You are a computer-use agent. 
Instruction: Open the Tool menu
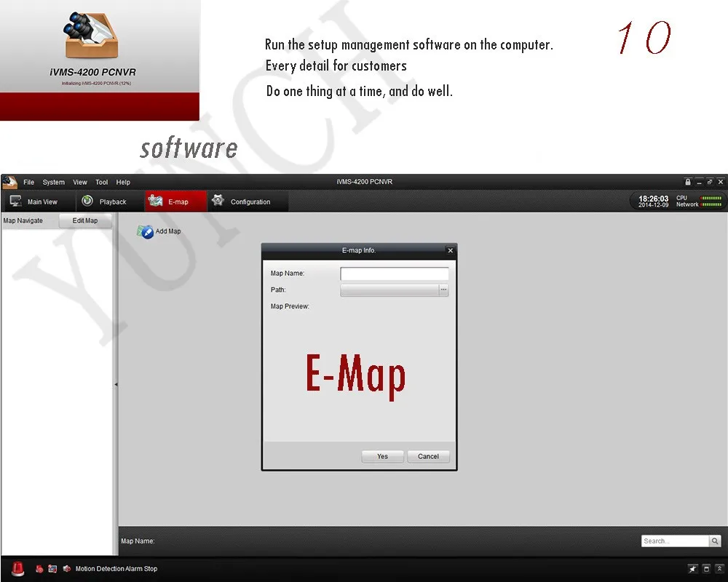pos(102,182)
